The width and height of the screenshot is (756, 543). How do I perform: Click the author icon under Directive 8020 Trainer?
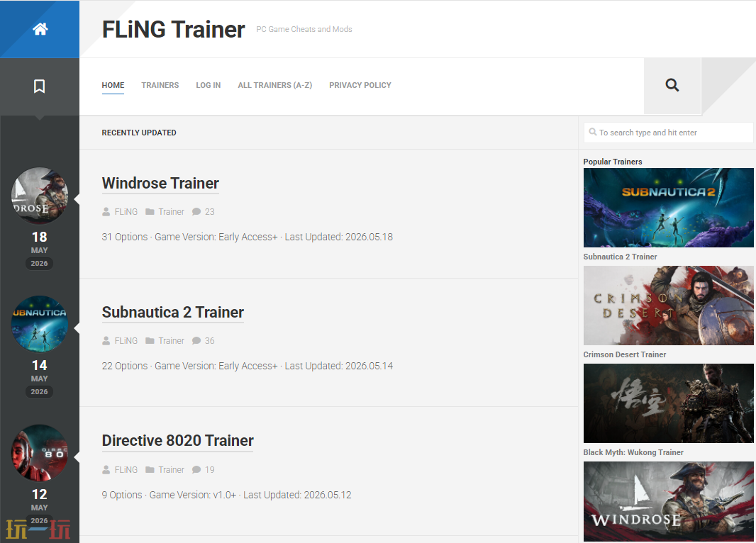[x=106, y=470]
